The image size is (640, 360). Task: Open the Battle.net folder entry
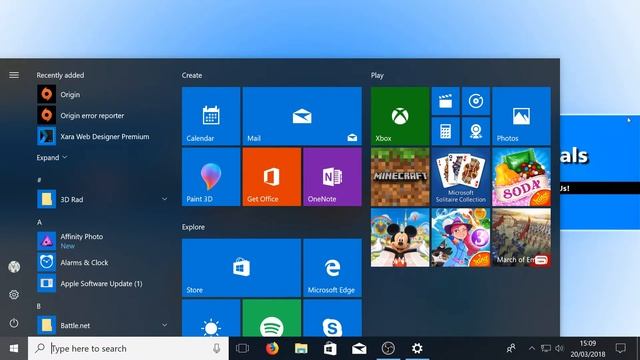pos(102,325)
